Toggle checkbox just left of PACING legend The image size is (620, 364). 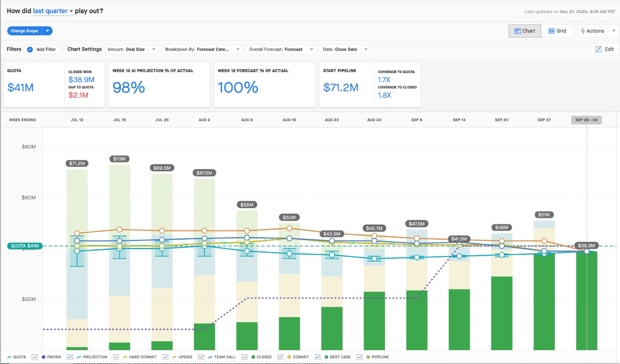pos(35,357)
